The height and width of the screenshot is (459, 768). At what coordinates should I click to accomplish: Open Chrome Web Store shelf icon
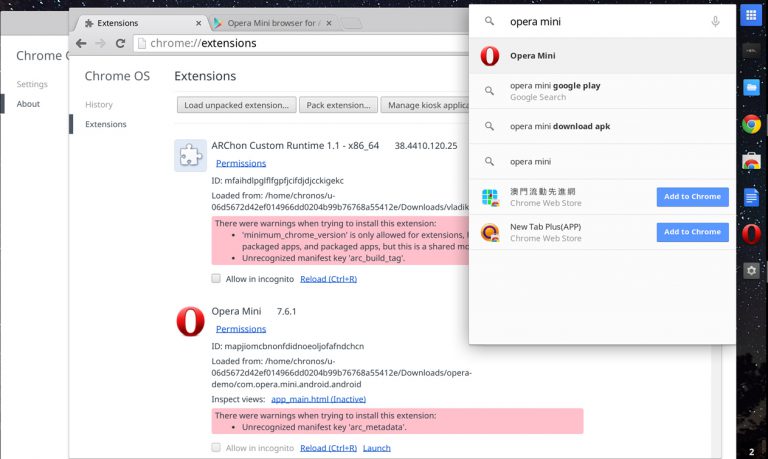751,161
